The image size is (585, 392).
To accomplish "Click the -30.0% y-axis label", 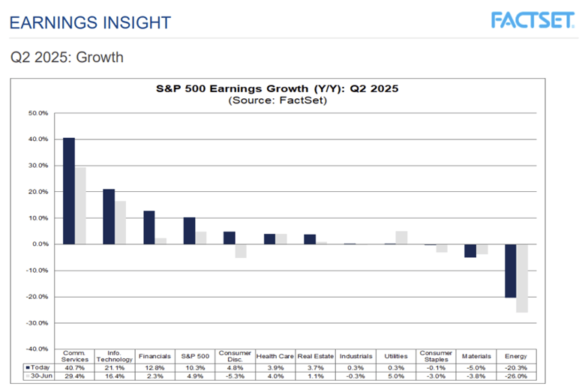I will coord(37,323).
